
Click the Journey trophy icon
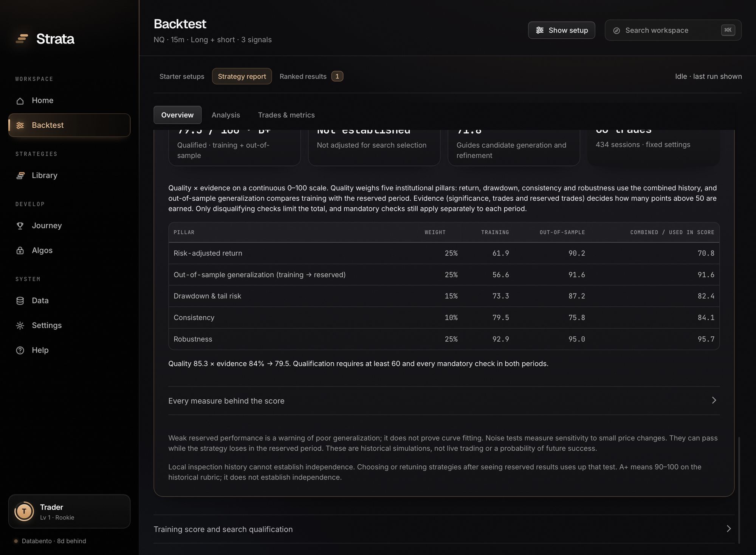(20, 226)
